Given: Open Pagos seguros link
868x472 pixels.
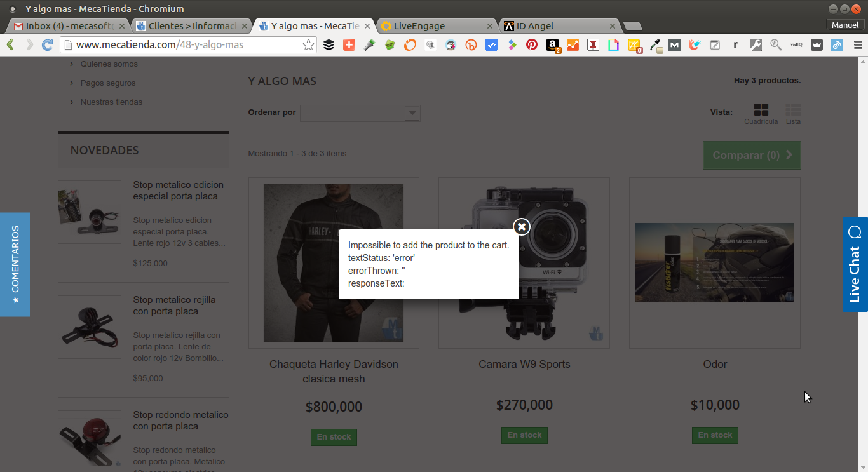Looking at the screenshot, I should point(108,83).
